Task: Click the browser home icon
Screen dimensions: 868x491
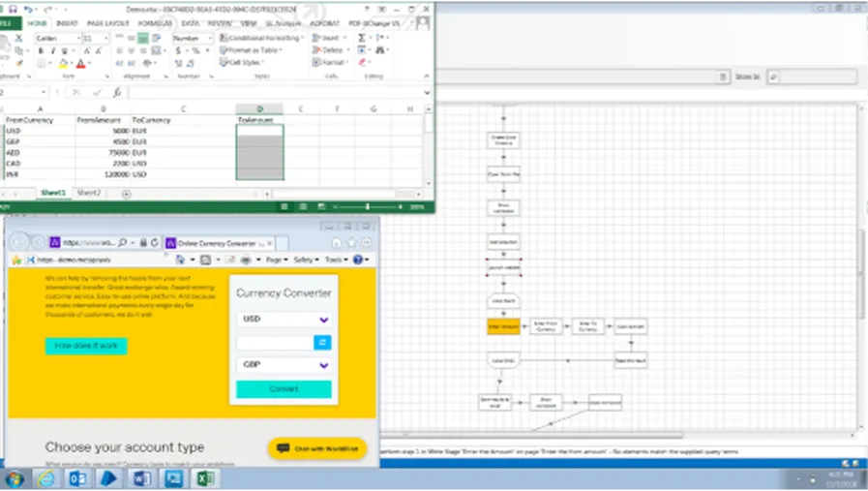Action: click(x=337, y=243)
